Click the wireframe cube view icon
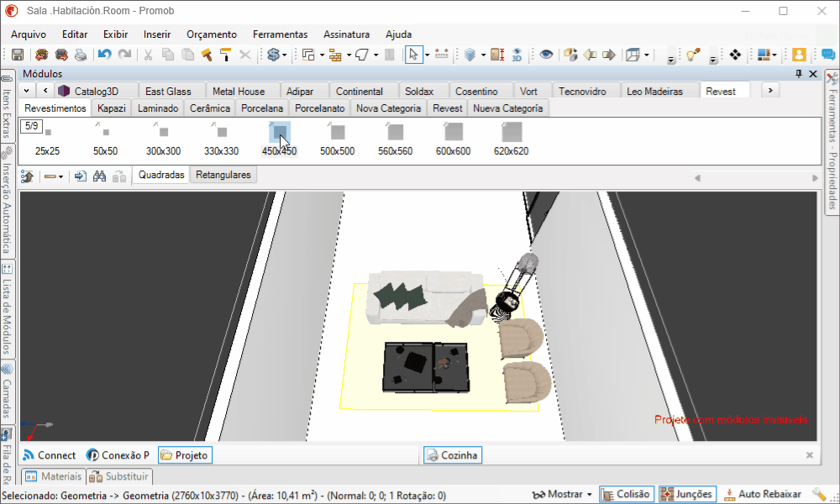 [x=633, y=55]
